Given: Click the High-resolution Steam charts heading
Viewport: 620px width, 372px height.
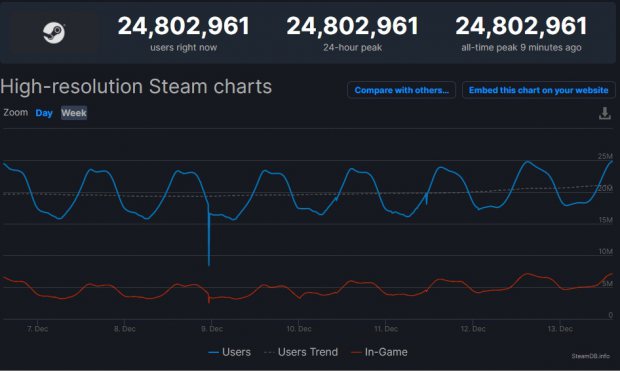Looking at the screenshot, I should (x=136, y=87).
